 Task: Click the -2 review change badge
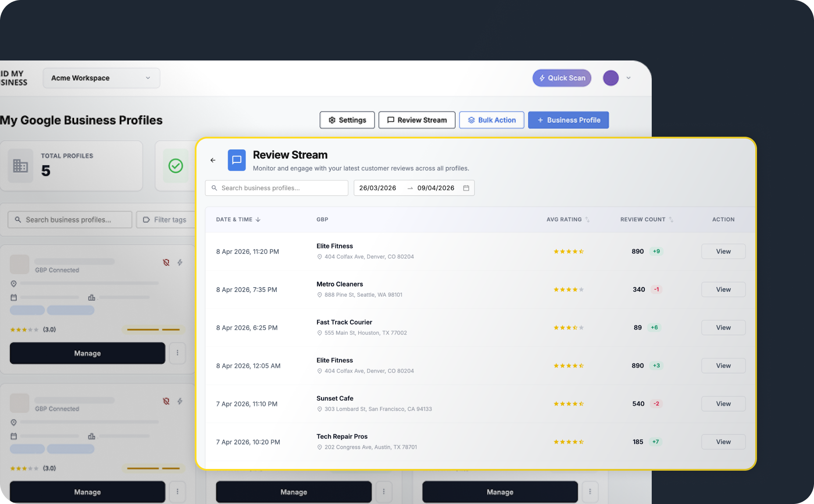pos(657,404)
